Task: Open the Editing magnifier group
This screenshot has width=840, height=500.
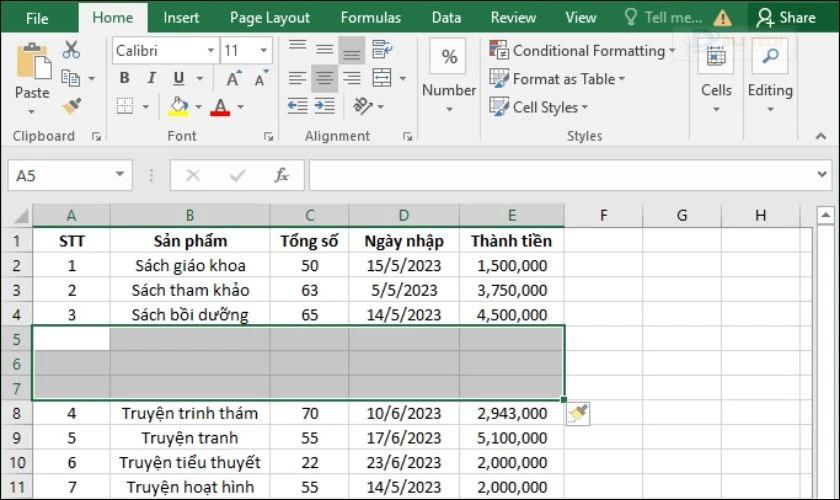Action: 770,56
